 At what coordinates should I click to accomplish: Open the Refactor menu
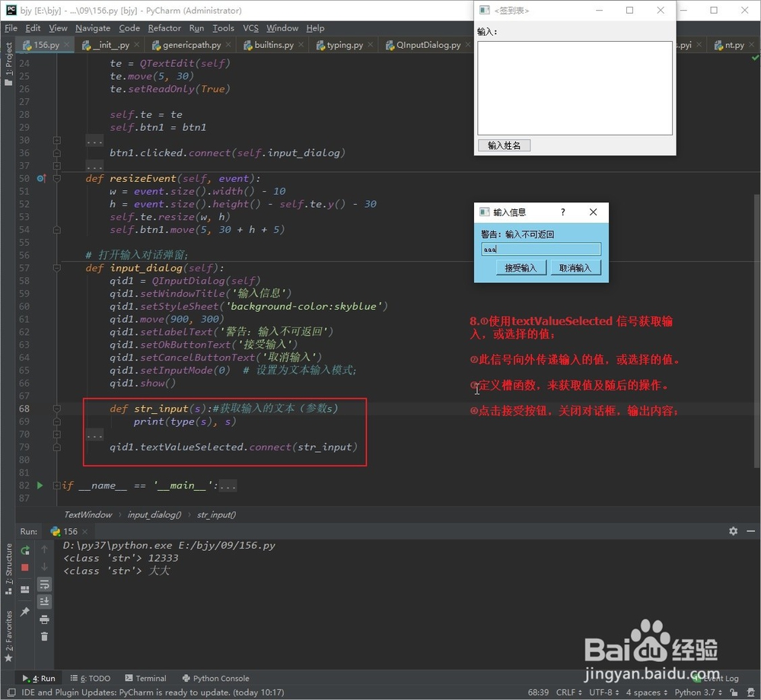pos(164,27)
